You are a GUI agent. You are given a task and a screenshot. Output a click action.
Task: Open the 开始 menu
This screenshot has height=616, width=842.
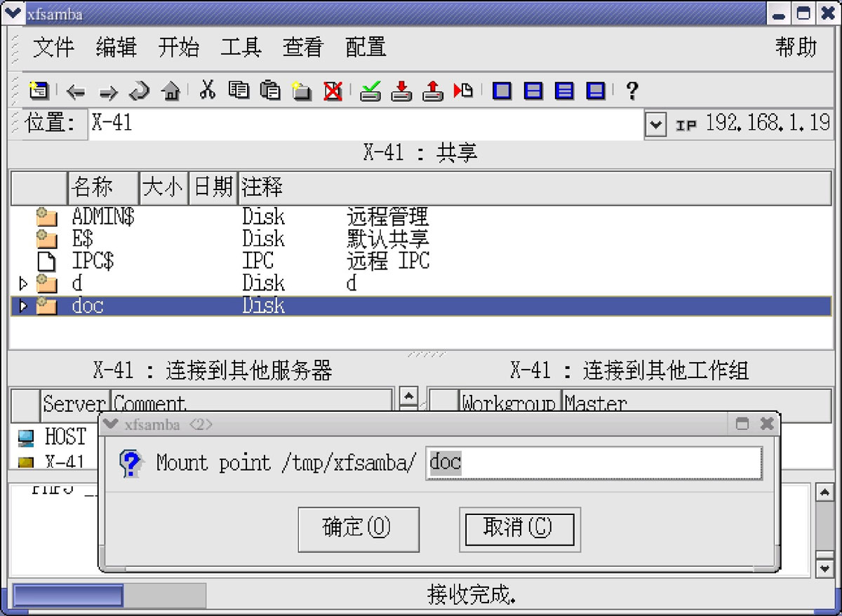pos(179,47)
